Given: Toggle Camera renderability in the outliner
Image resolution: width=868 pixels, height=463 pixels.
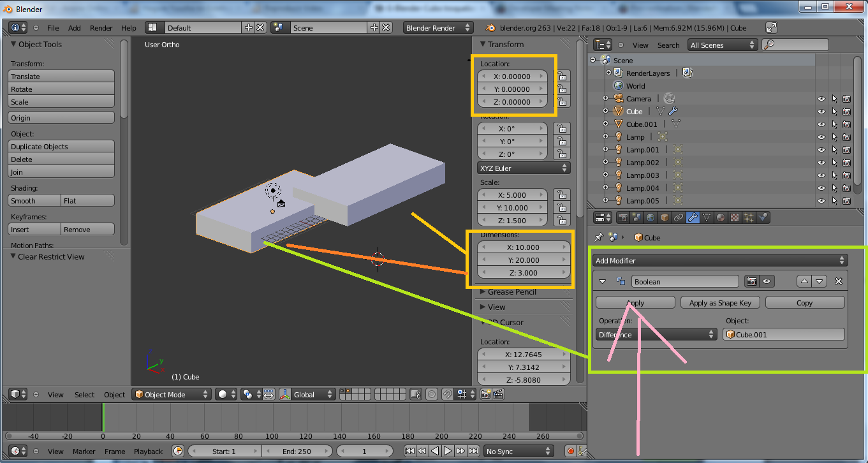Looking at the screenshot, I should click(x=846, y=99).
